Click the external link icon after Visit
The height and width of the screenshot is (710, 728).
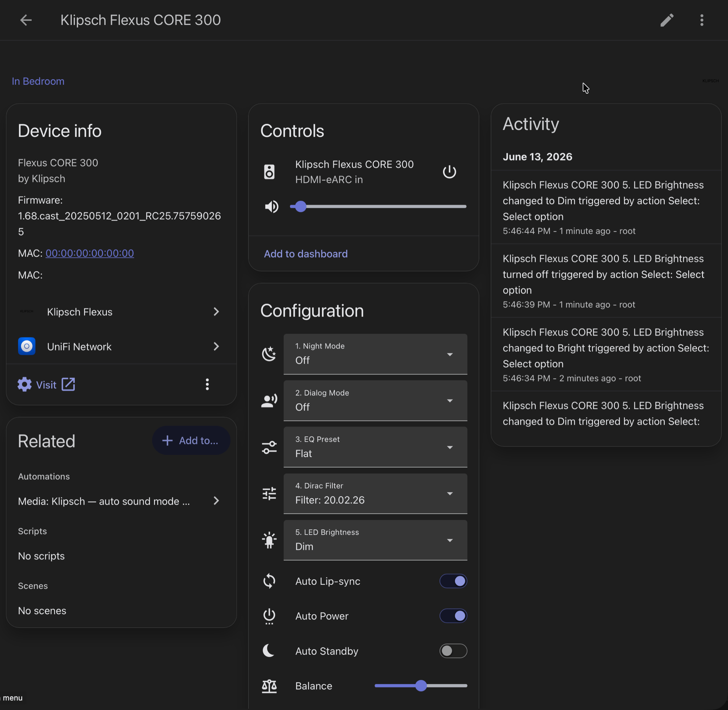point(68,384)
